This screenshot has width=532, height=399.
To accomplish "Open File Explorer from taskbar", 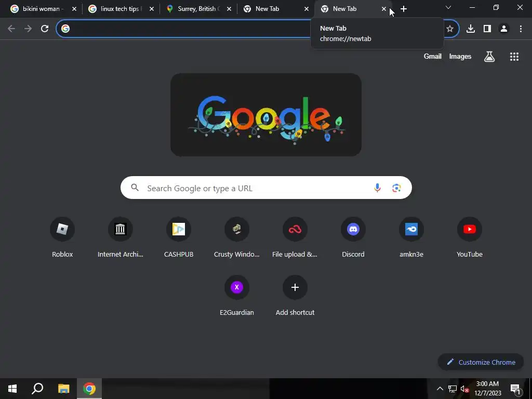I will coord(63,389).
